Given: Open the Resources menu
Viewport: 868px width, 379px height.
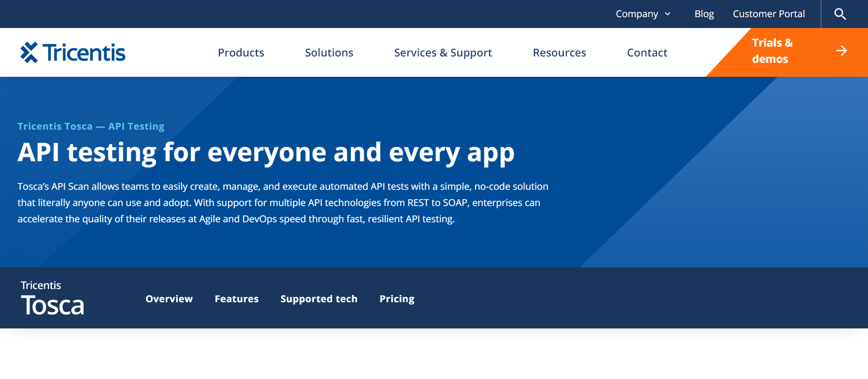Looking at the screenshot, I should click(x=559, y=53).
